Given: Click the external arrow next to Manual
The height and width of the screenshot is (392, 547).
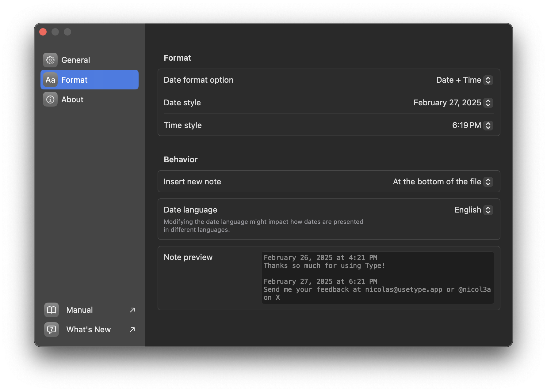Looking at the screenshot, I should click(x=132, y=310).
